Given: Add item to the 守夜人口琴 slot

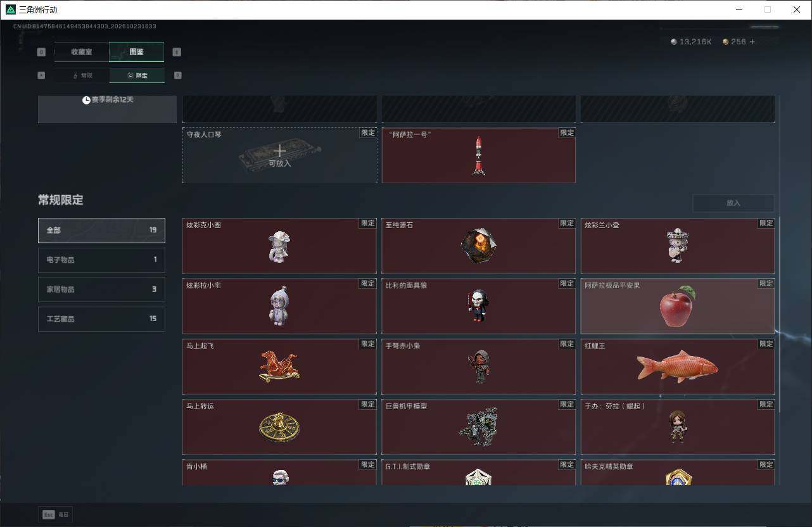Looking at the screenshot, I should tap(279, 155).
